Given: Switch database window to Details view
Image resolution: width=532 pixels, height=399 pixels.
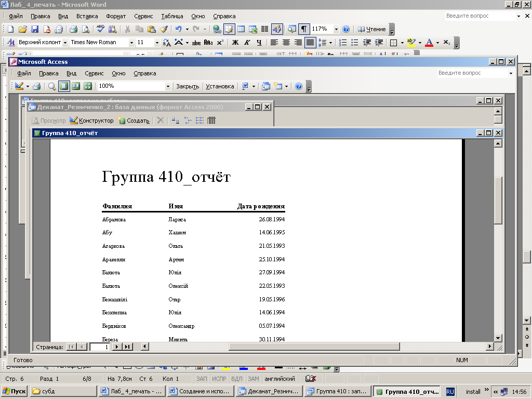Looking at the screenshot, I should click(x=211, y=121).
